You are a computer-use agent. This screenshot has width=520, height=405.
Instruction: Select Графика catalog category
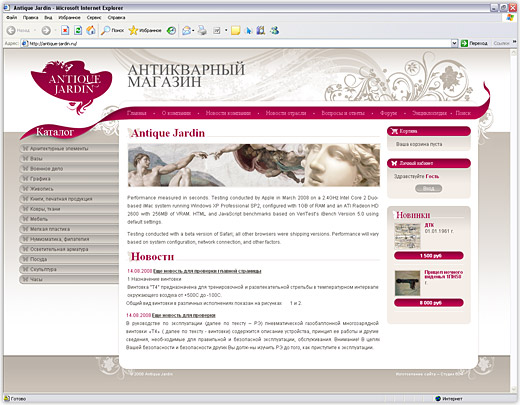click(69, 179)
